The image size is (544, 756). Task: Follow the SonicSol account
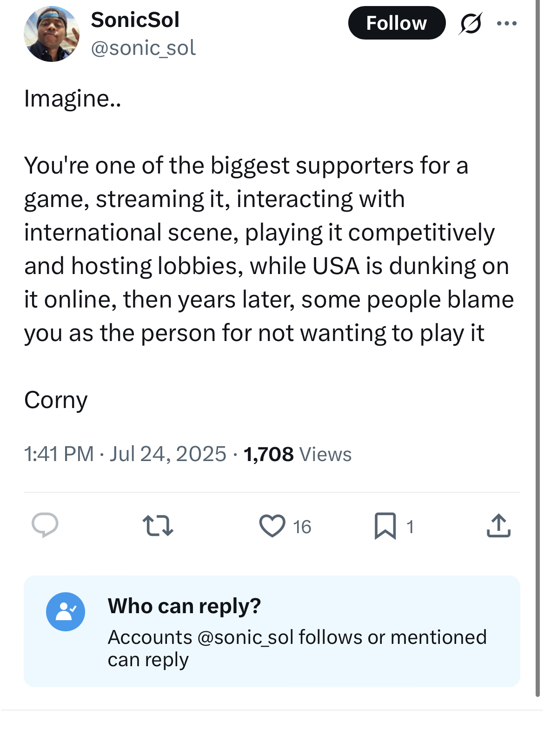(x=396, y=23)
